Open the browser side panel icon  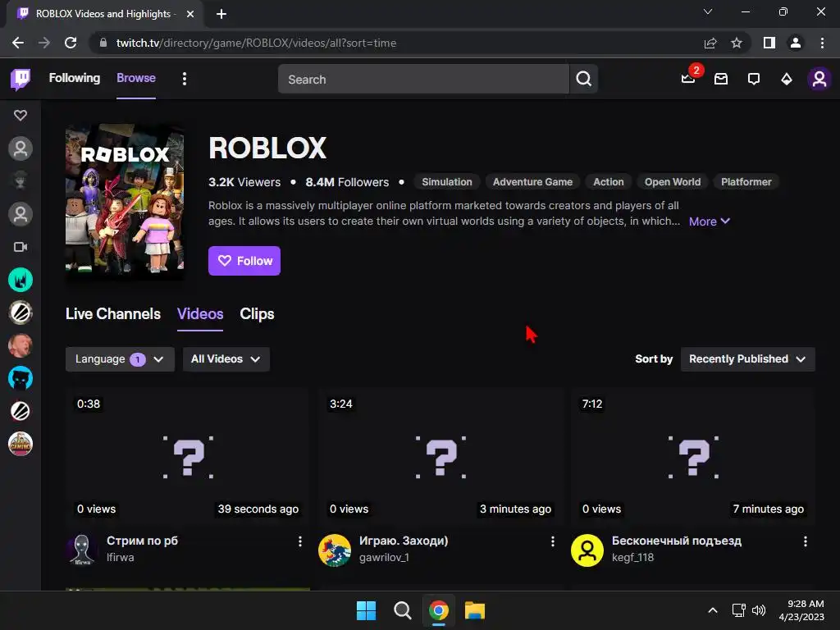769,43
